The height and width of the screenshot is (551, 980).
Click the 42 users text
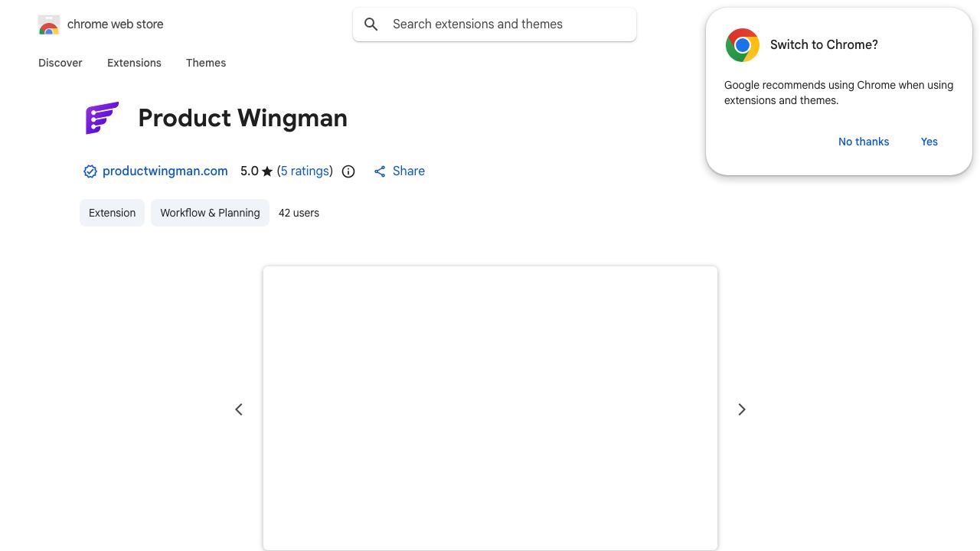click(299, 213)
